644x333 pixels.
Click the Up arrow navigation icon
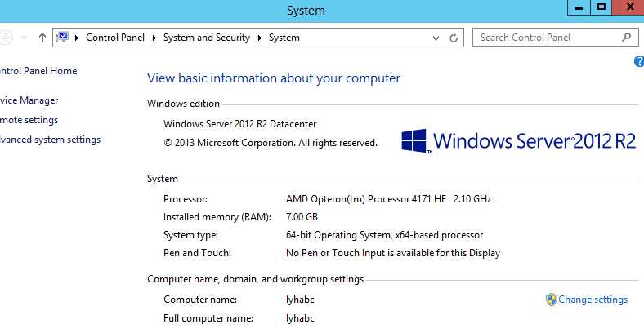(x=42, y=38)
